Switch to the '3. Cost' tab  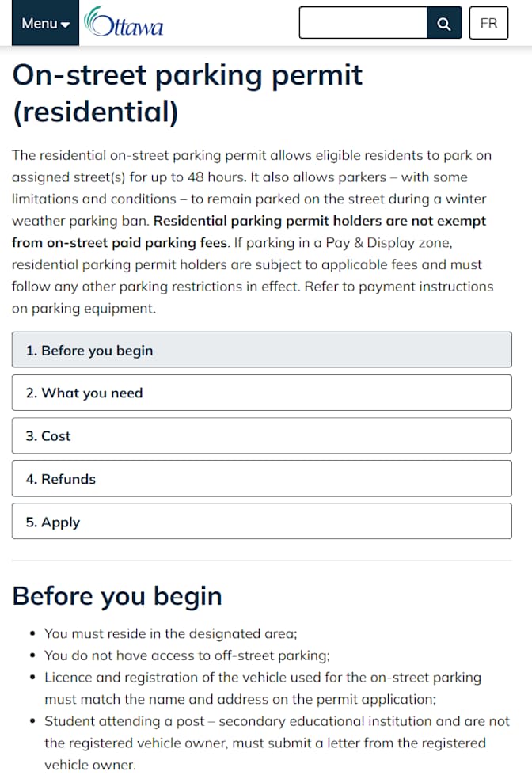(x=261, y=435)
